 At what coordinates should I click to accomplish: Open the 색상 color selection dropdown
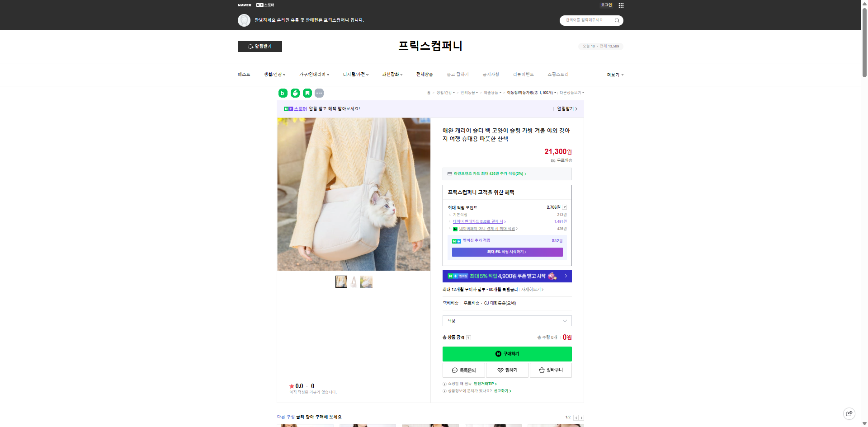[x=506, y=321]
